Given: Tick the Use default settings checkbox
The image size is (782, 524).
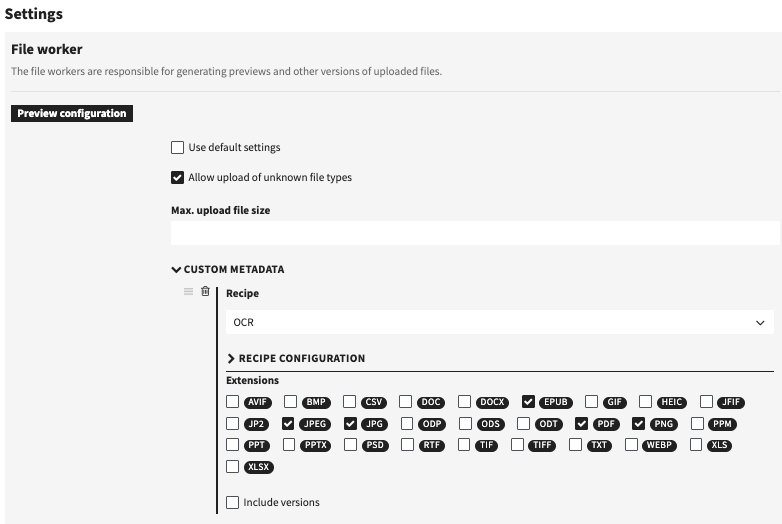Looking at the screenshot, I should coord(178,148).
